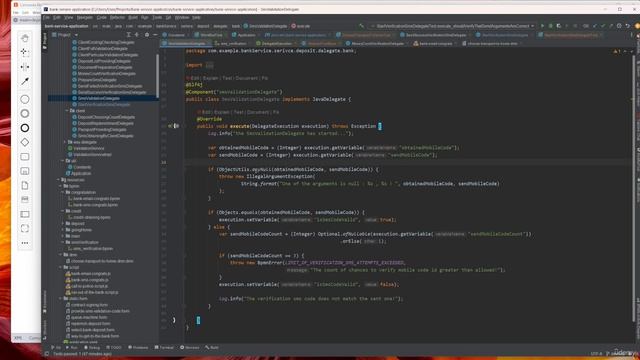Pick the end event bold circle in Camunda palette
Image resolution: width=640 pixels, height=360 pixels.
point(25,128)
